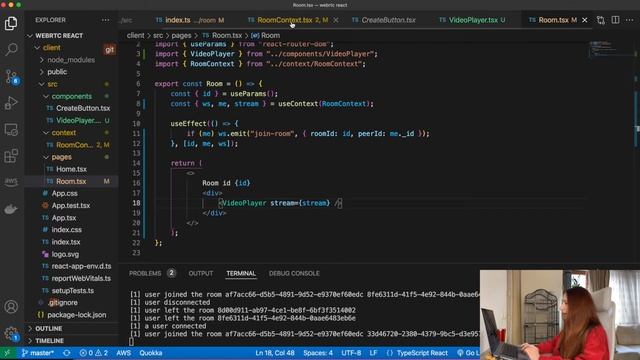Screen dimensions: 640x360
Task: Click master branch in status bar
Action: pyautogui.click(x=38, y=353)
